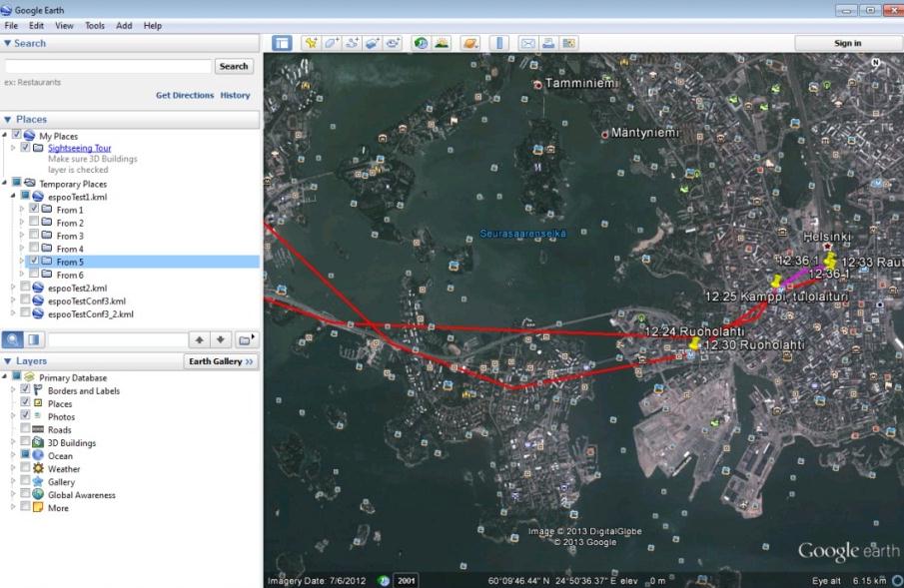Uncheck the From 5 folder checkbox
Screen dimensions: 904x588
coord(34,261)
